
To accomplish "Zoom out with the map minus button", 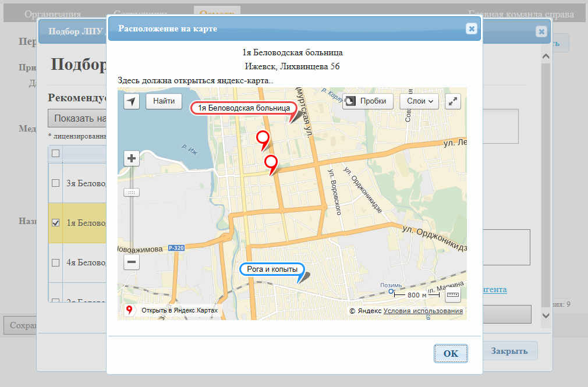I will point(132,262).
